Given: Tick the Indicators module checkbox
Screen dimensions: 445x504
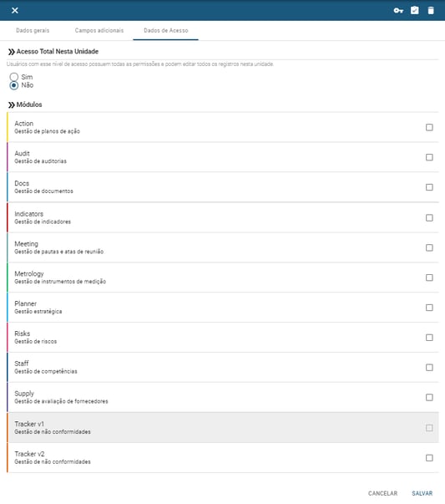Looking at the screenshot, I should pyautogui.click(x=429, y=217).
